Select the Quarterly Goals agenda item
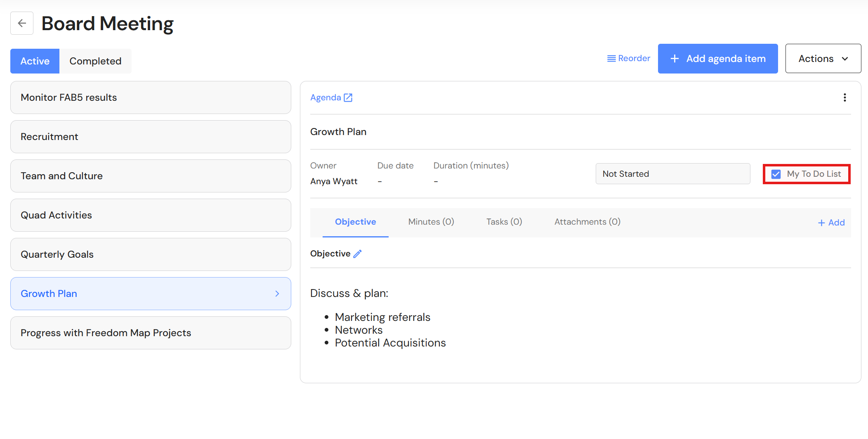Screen dimensions: 868x439 click(x=151, y=254)
